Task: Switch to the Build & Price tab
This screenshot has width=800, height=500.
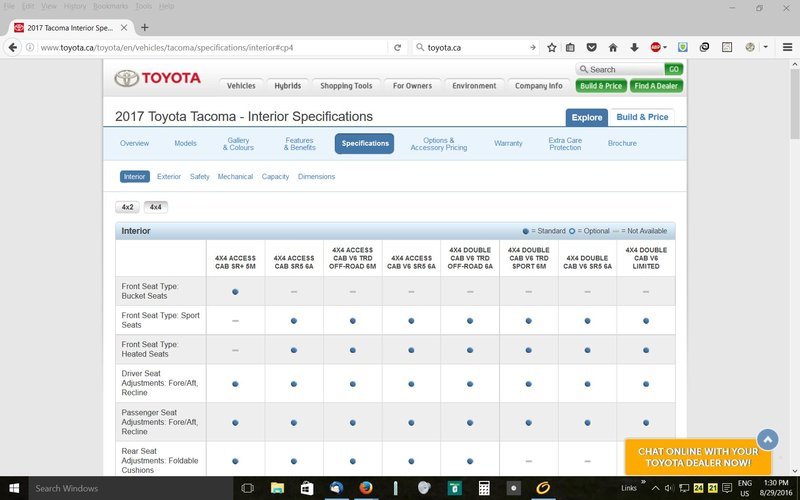Action: pos(642,117)
